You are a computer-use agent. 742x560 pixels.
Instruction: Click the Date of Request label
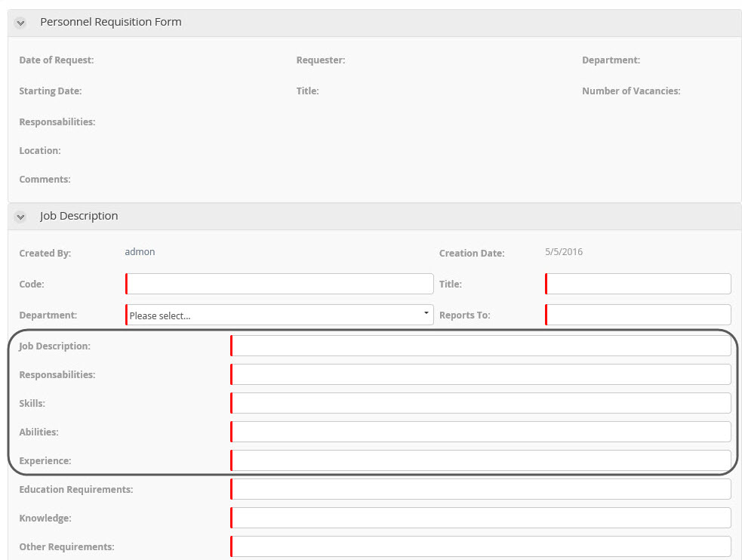coord(57,60)
